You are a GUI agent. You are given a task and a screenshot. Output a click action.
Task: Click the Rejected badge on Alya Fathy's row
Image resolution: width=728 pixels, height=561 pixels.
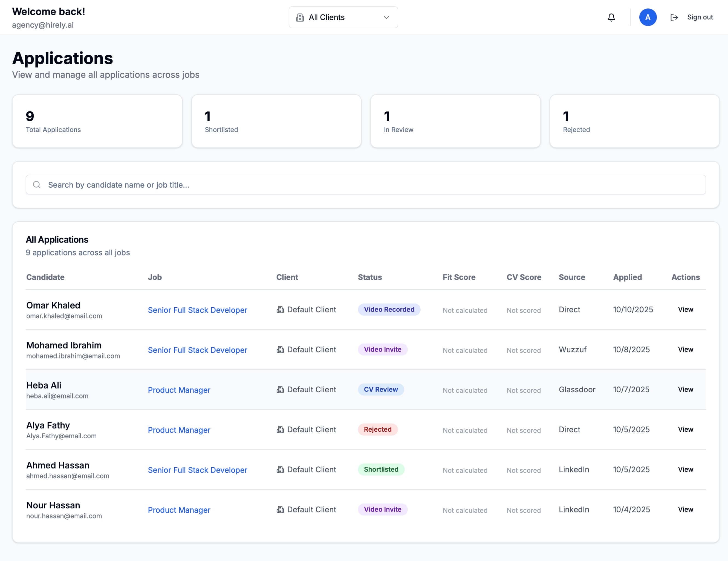coord(377,430)
